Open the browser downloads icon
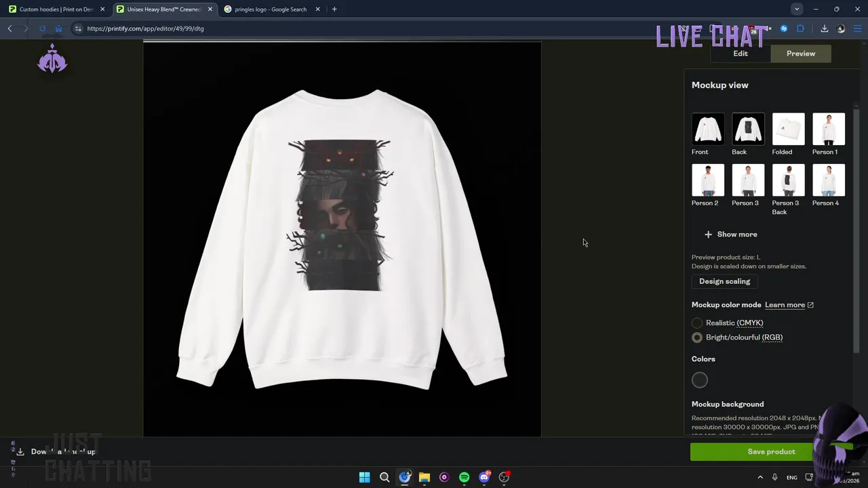This screenshot has height=488, width=868. 825,28
